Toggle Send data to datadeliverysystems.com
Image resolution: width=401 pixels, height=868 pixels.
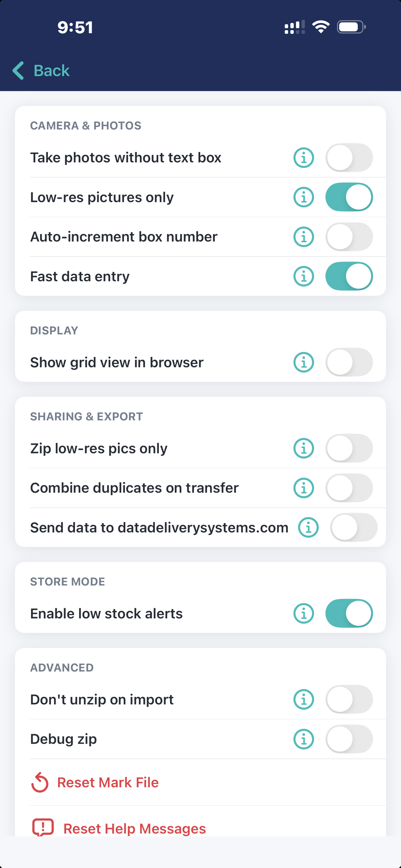(x=354, y=527)
